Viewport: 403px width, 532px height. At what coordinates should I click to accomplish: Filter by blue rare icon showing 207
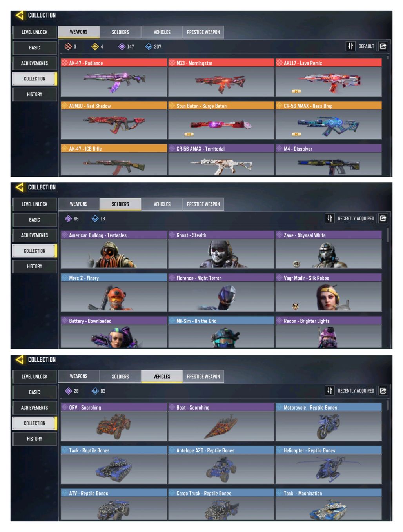click(153, 47)
